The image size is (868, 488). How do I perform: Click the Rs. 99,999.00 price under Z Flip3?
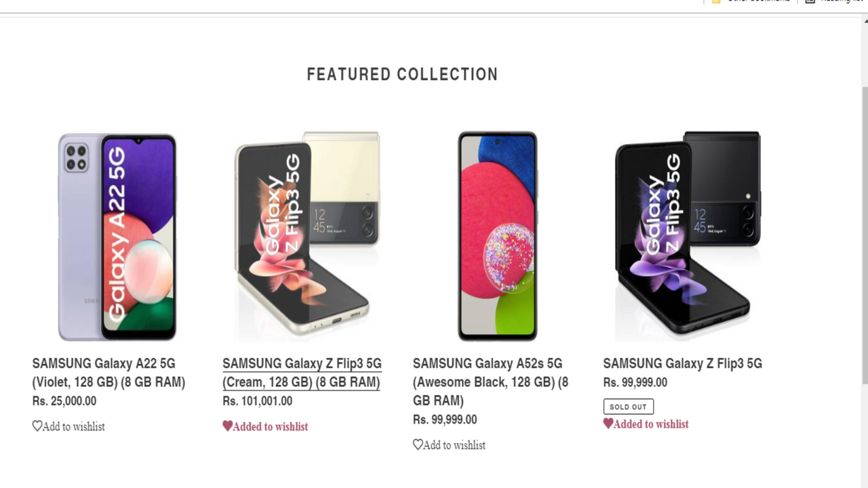tap(635, 382)
